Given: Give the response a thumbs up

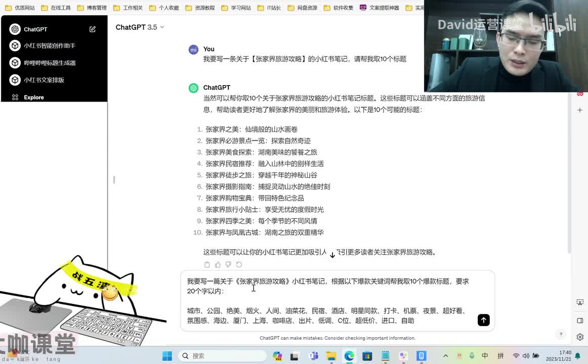Looking at the screenshot, I should 218,264.
